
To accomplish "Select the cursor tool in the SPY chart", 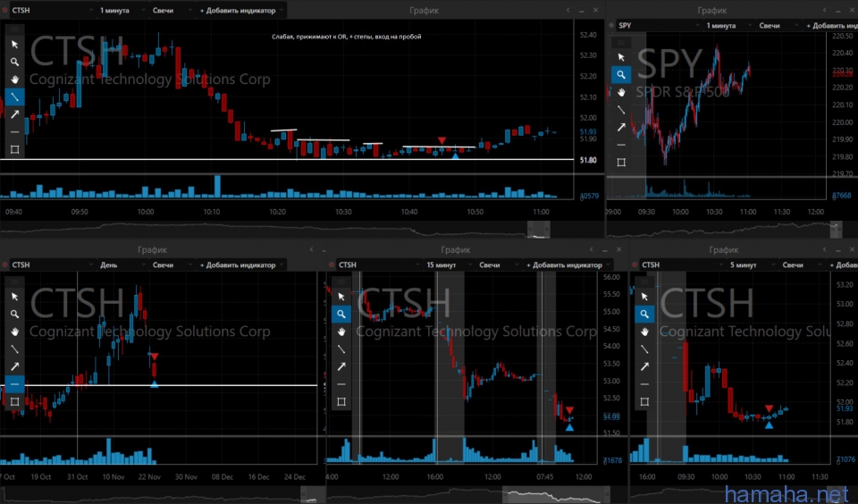I will [621, 57].
